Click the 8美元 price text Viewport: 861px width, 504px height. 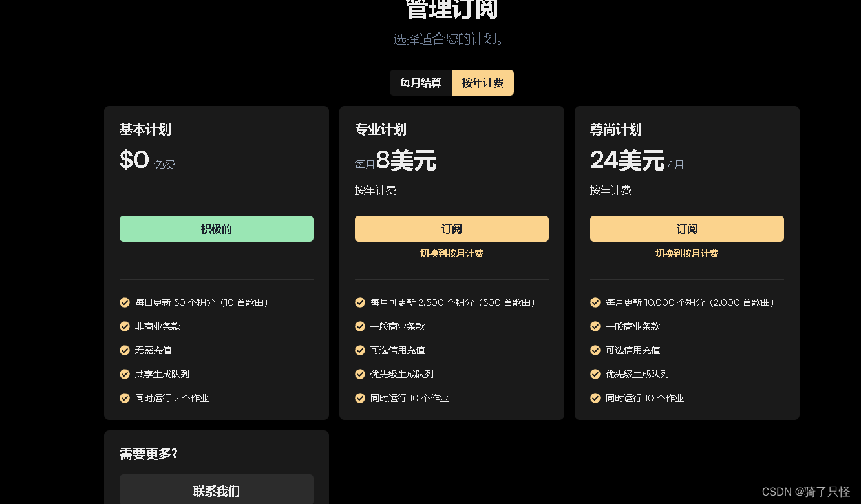tap(407, 160)
